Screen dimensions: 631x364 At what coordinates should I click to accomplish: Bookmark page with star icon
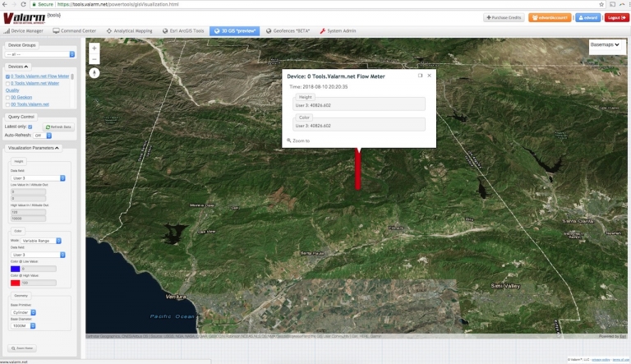(x=601, y=4)
